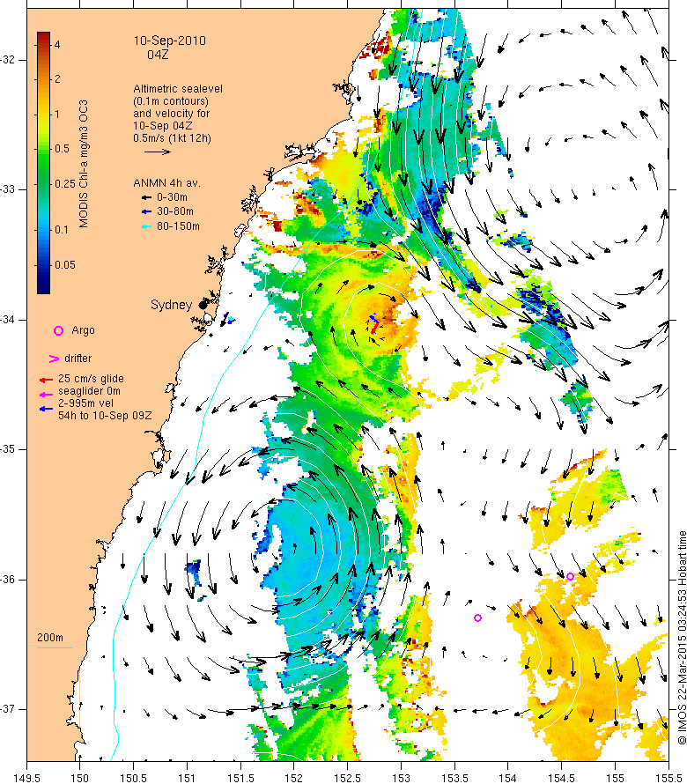Click the IMOS copyright timestamp text
This screenshot has height=784, width=687.
(682, 638)
